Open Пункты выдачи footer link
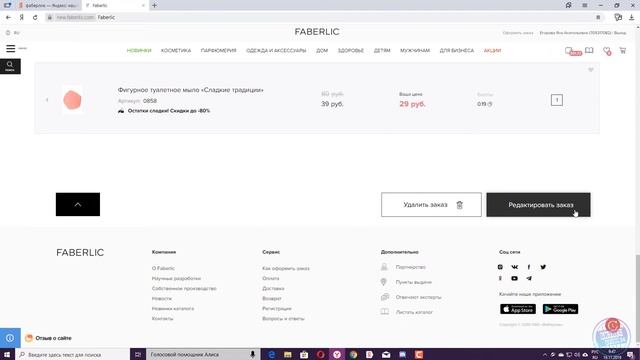The height and width of the screenshot is (360, 640). coord(413,282)
